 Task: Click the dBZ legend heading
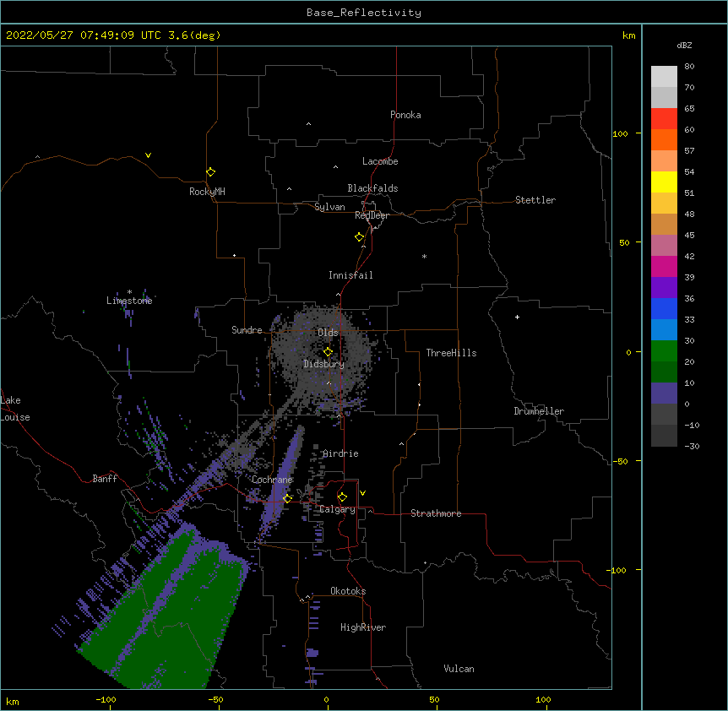[x=684, y=45]
